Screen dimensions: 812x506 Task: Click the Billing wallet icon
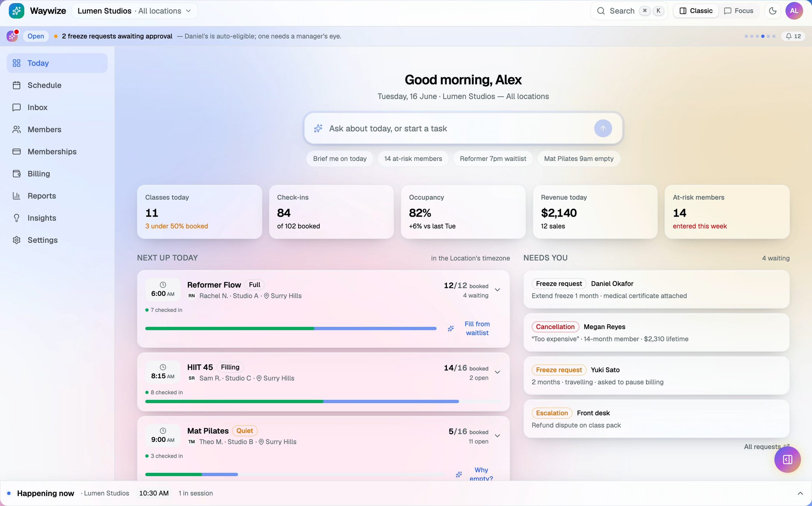[16, 174]
